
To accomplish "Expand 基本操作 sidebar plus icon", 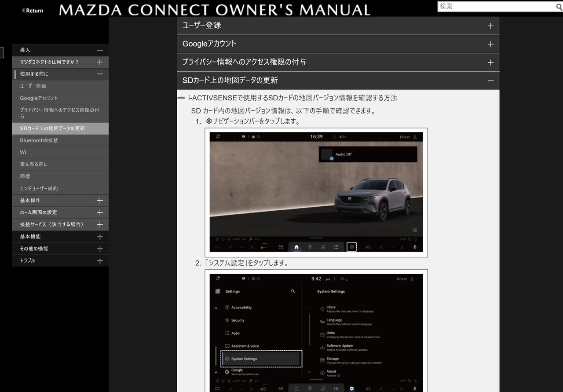I will [100, 201].
